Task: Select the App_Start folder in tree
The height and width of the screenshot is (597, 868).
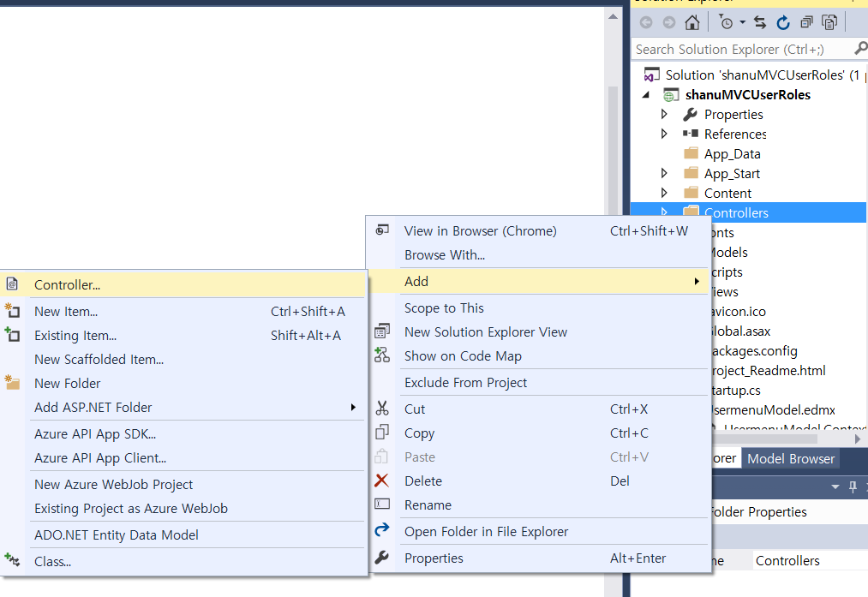Action: click(x=732, y=174)
